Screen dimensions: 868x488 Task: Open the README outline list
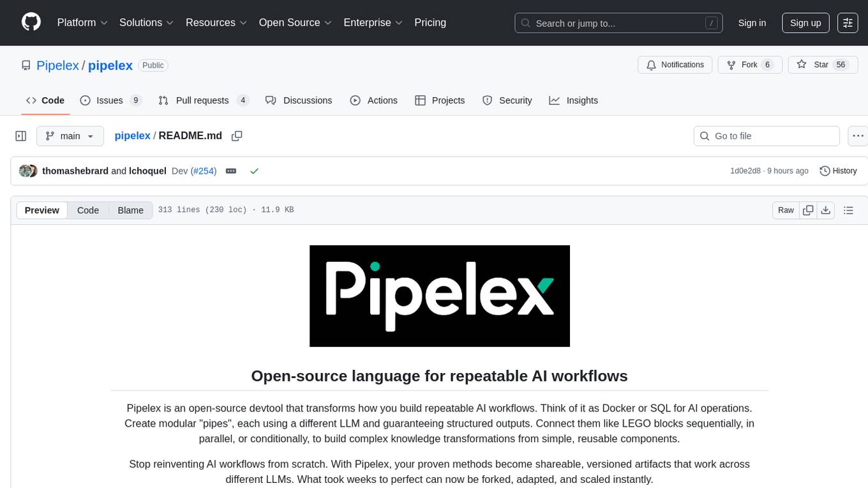pos(848,210)
